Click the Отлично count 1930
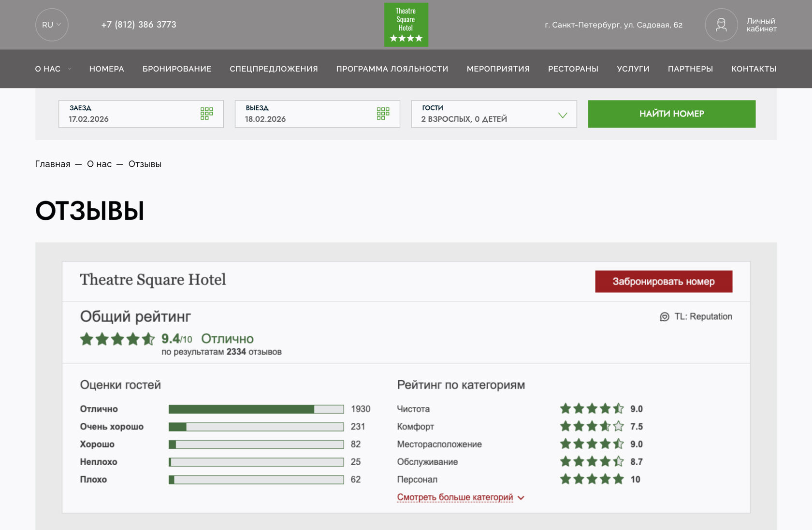Viewport: 812px width, 530px height. [361, 409]
